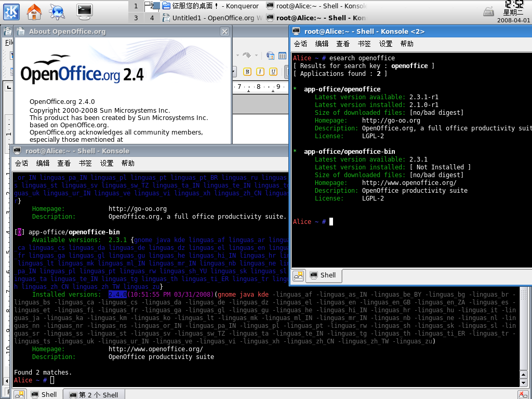Click the Konsole <2> title bar icon
Viewport: 532px width, 399px height.
pos(296,31)
